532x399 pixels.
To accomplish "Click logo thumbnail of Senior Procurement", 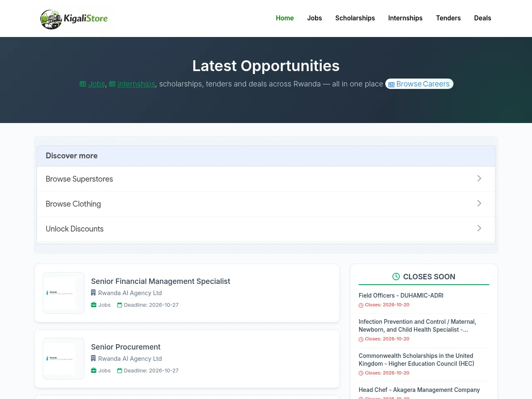I will pyautogui.click(x=64, y=359).
